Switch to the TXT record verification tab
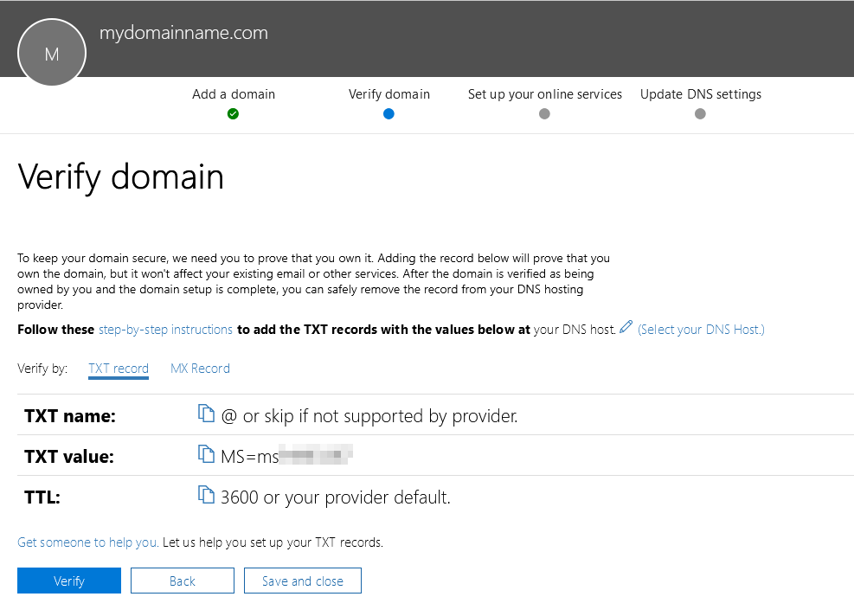The image size is (854, 616). click(119, 369)
